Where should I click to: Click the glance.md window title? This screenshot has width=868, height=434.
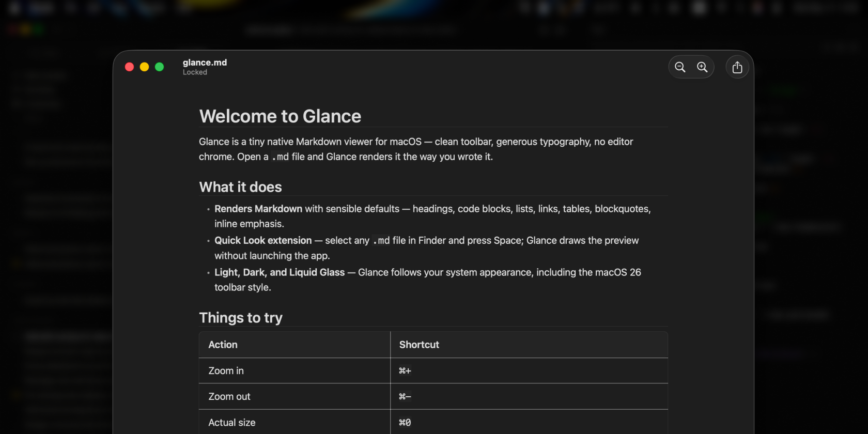click(x=205, y=63)
